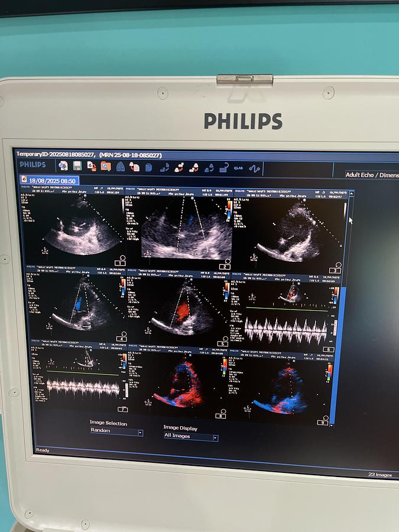Open the patient search document-magnifier icon
The image size is (399, 532).
63,166
